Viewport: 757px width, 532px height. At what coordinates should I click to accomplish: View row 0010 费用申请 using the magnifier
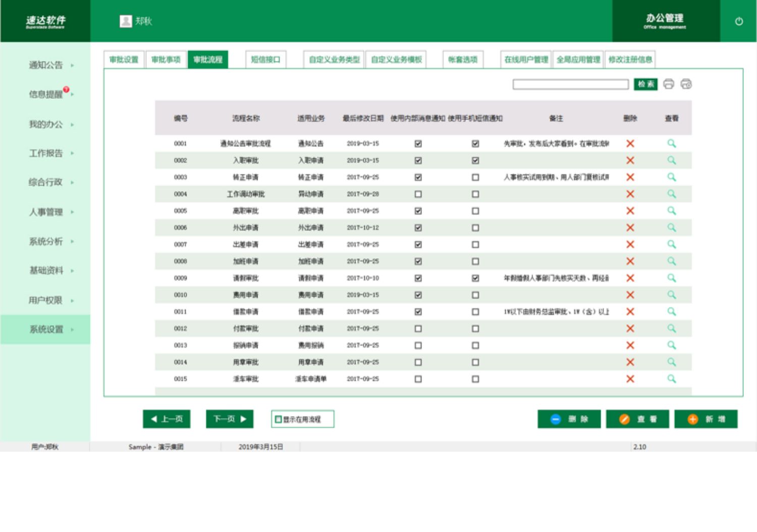pyautogui.click(x=672, y=295)
